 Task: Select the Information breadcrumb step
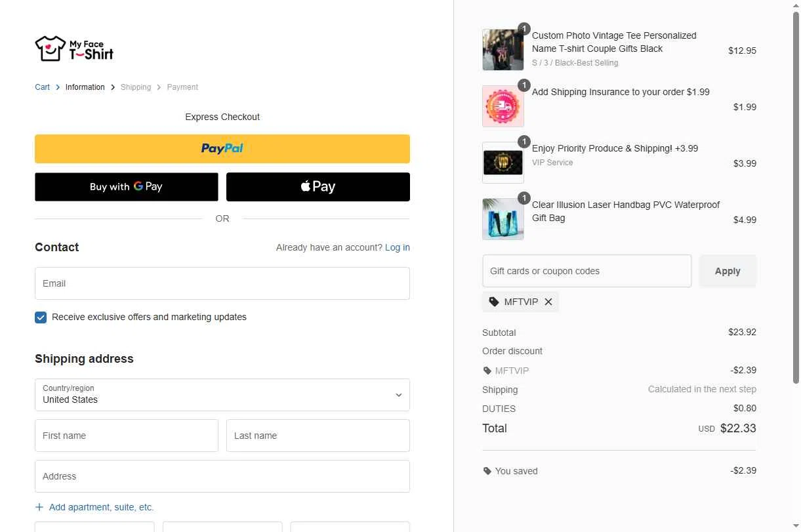85,87
